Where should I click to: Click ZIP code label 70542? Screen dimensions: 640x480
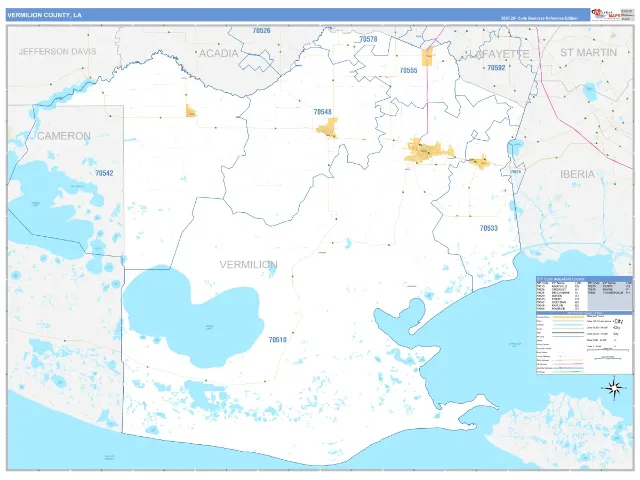tap(104, 173)
